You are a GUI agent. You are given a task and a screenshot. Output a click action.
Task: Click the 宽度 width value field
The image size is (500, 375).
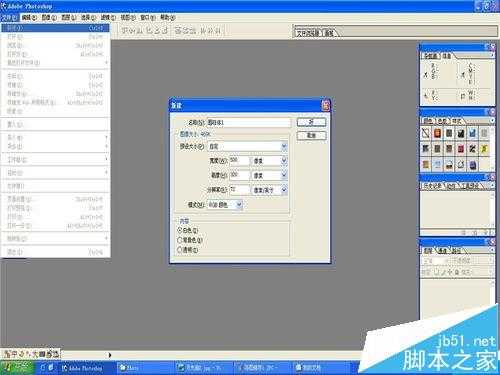tap(239, 161)
